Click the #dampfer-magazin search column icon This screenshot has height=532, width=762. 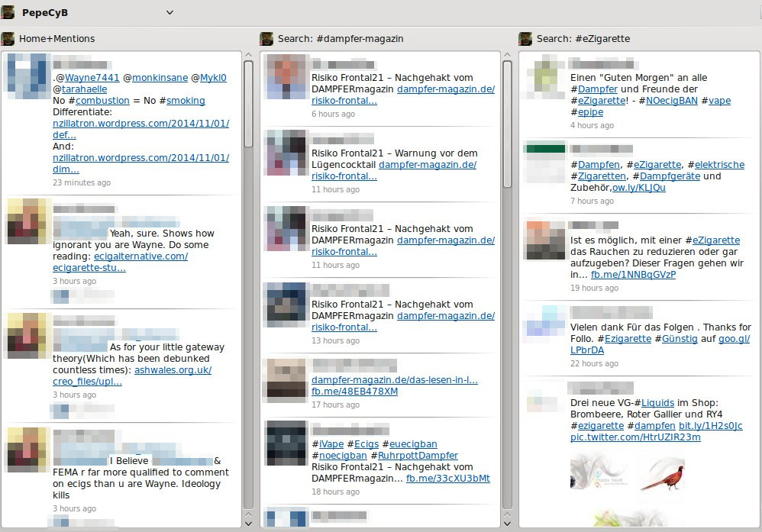pyautogui.click(x=266, y=38)
